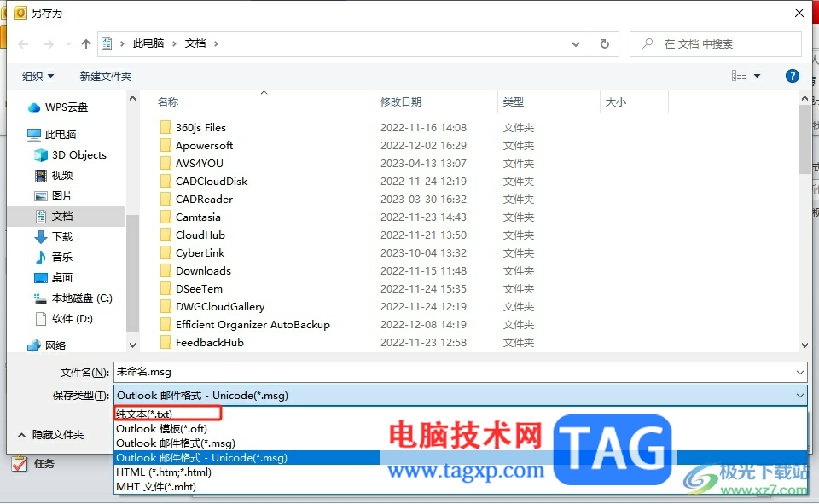Select Efficient Organizer AutoBackup folder
Image resolution: width=819 pixels, height=504 pixels.
coord(245,324)
